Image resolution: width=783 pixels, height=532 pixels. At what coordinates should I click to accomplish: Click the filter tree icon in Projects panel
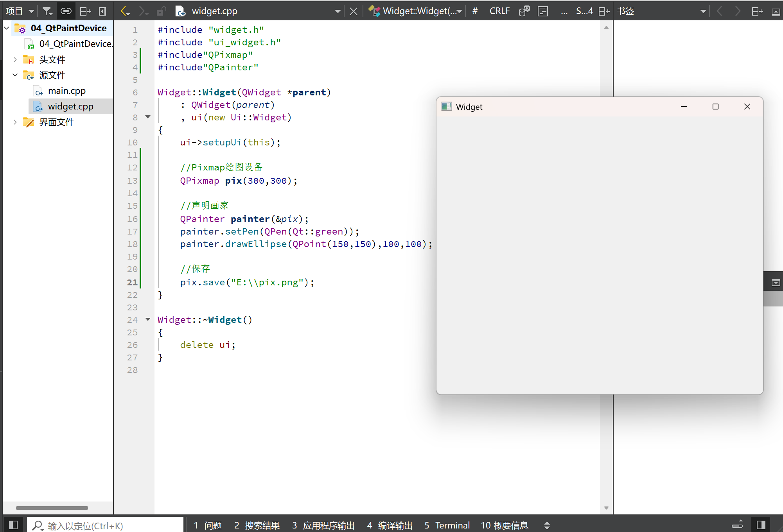coord(47,11)
